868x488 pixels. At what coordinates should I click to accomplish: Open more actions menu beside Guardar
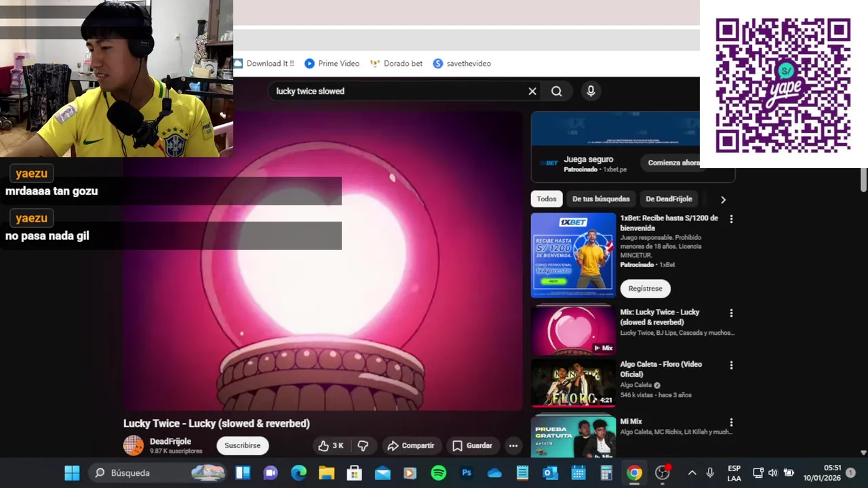[513, 445]
